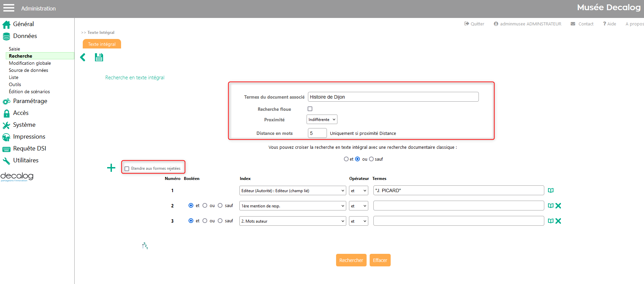Image resolution: width=644 pixels, height=284 pixels.
Task: Open operator dropdown in row 2
Action: point(358,206)
